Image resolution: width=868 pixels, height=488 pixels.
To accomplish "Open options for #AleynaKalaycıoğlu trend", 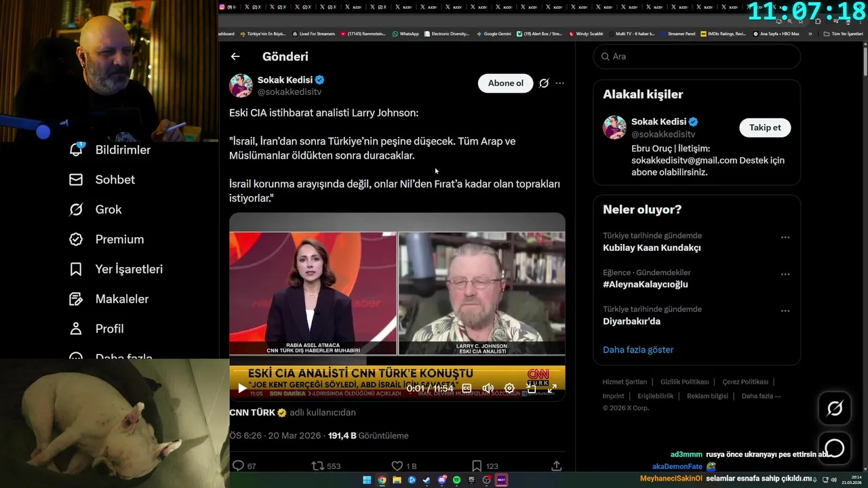I will click(785, 274).
